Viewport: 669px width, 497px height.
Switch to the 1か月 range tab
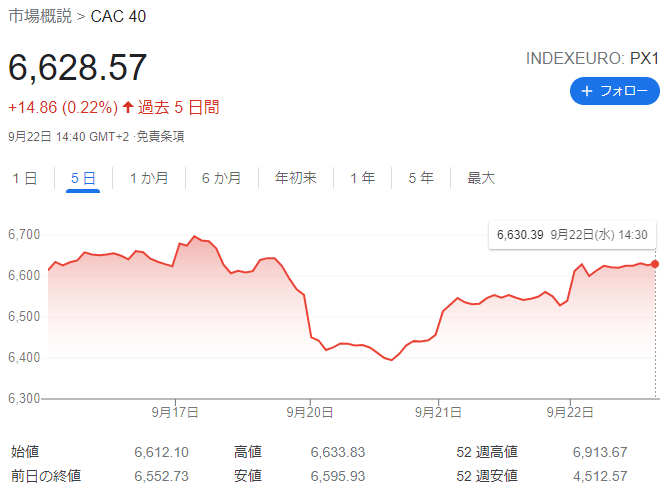pos(149,178)
